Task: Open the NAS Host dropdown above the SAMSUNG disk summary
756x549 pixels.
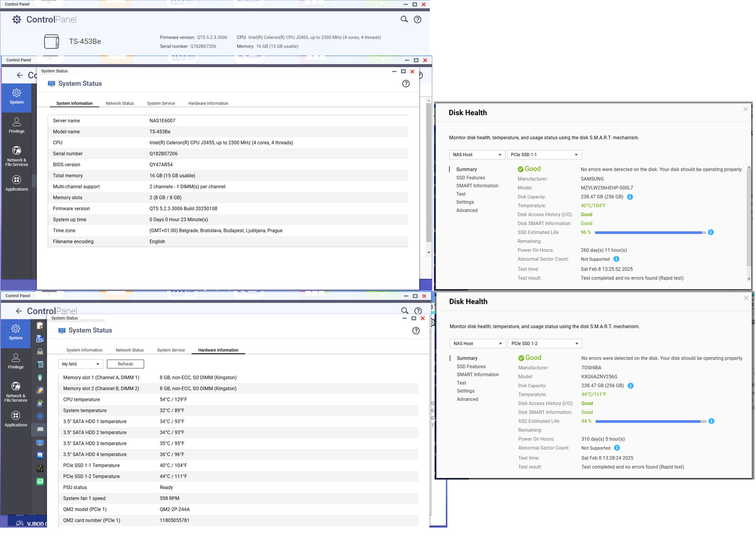Action: 477,155
